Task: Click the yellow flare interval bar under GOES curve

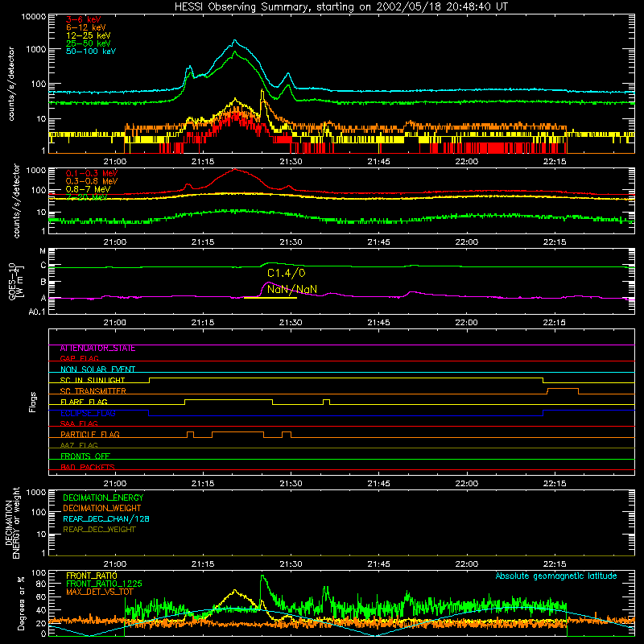Action: (270, 297)
